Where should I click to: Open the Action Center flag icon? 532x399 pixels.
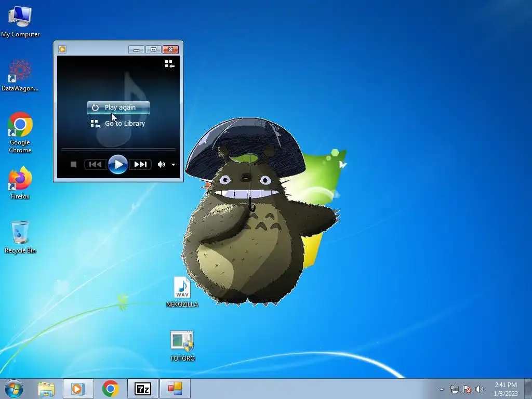point(467,389)
